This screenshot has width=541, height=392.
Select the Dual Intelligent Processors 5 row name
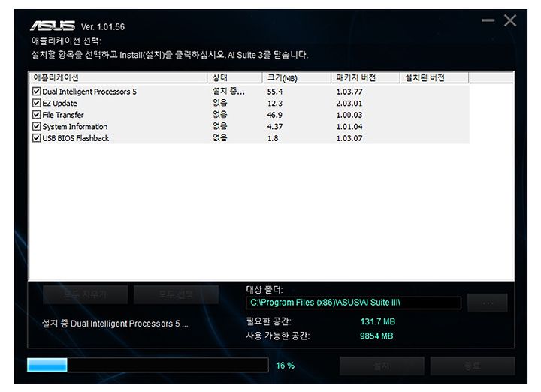coord(89,92)
